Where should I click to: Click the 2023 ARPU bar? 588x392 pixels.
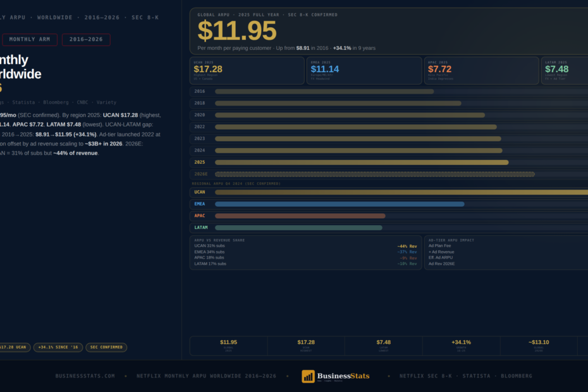pyautogui.click(x=358, y=139)
